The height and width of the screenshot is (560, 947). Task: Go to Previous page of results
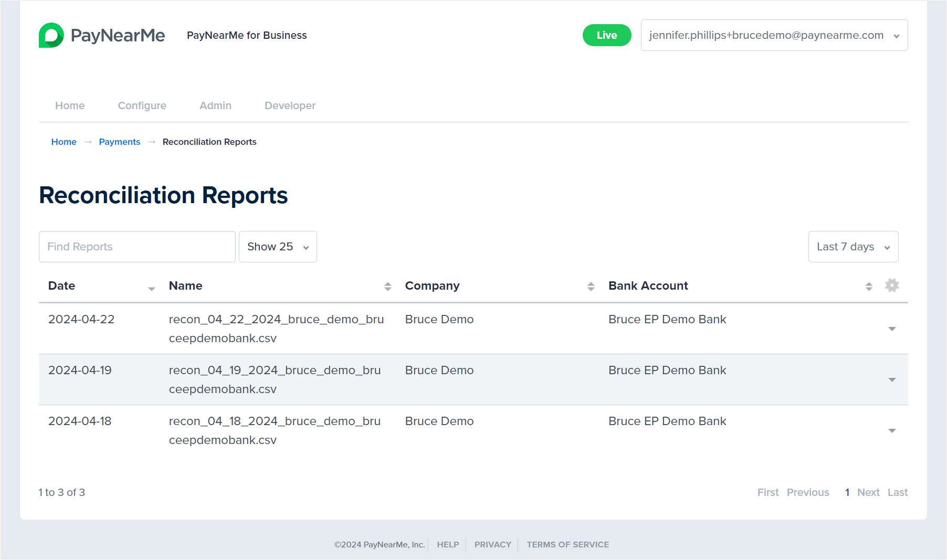pos(808,492)
